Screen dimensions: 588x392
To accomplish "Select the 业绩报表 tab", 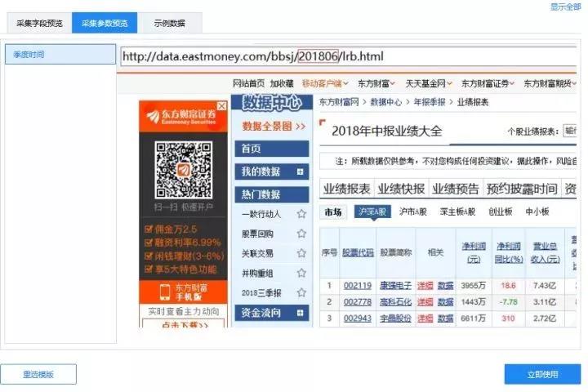I will [347, 189].
